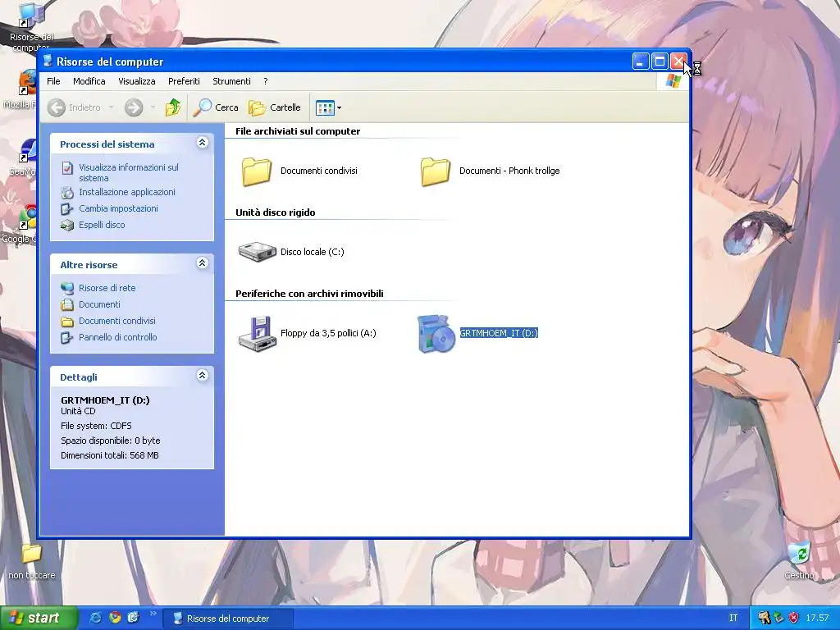The image size is (840, 630).
Task: Maximize the Risorse del computer window
Action: 660,62
